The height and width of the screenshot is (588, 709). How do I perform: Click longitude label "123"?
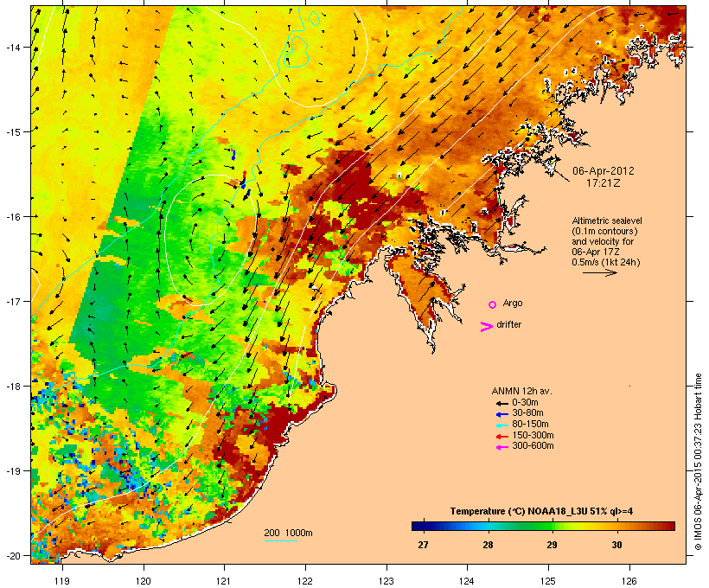point(386,581)
